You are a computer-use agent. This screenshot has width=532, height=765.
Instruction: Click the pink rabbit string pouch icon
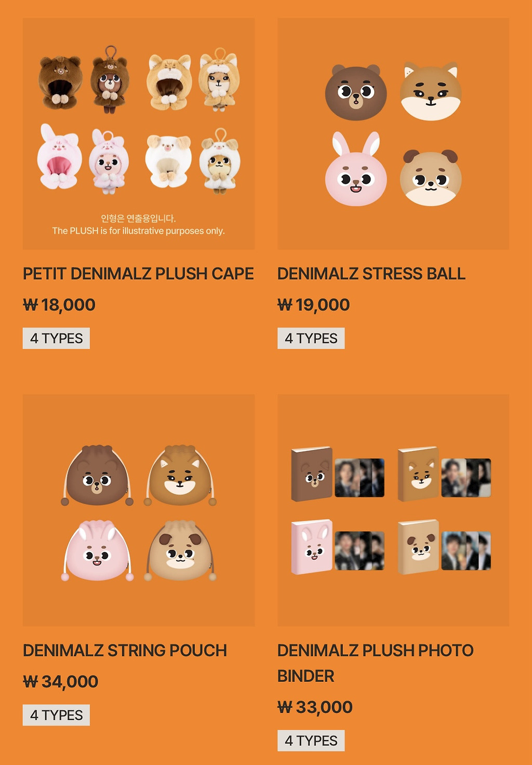97,551
